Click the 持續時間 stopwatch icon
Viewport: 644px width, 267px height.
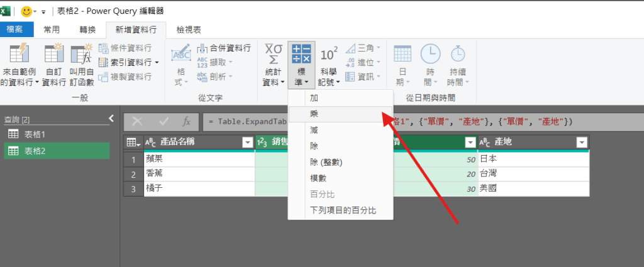(458, 55)
